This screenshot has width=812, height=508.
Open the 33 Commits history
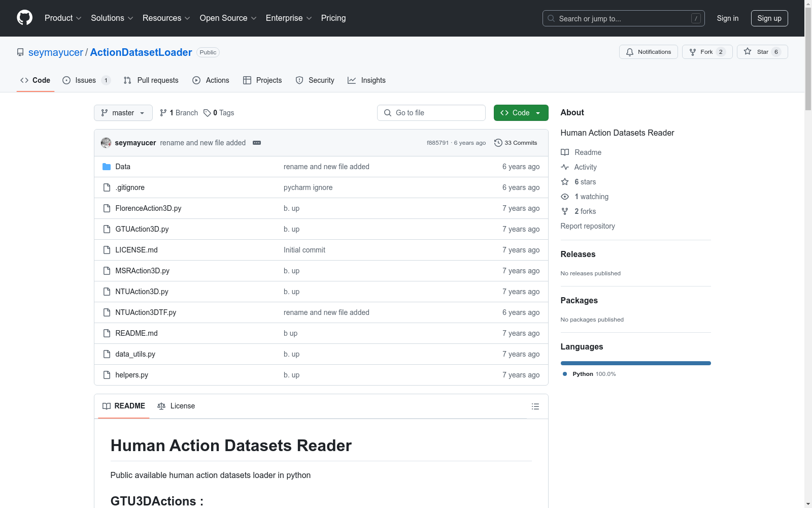coord(516,143)
